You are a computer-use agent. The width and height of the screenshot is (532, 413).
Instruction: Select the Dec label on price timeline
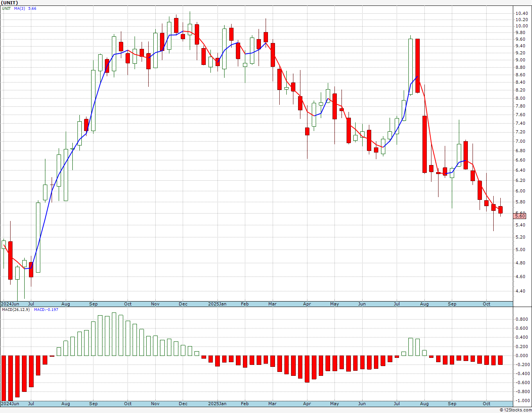(x=183, y=304)
